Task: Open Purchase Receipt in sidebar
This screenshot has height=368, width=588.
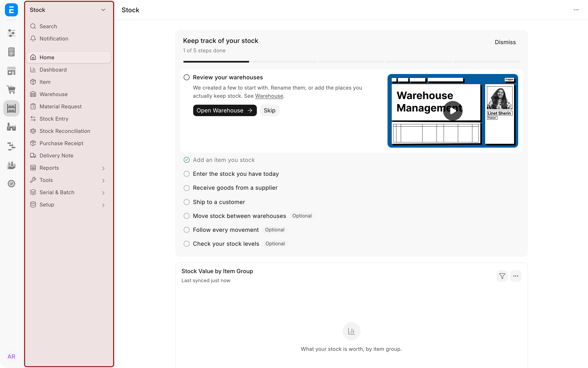Action: 69,143
